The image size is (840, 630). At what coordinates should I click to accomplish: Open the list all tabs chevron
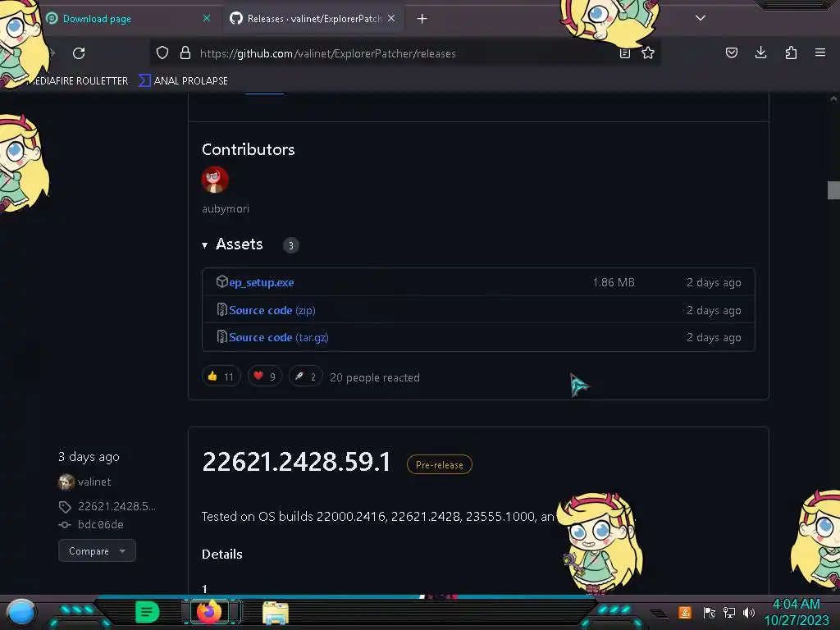[701, 18]
